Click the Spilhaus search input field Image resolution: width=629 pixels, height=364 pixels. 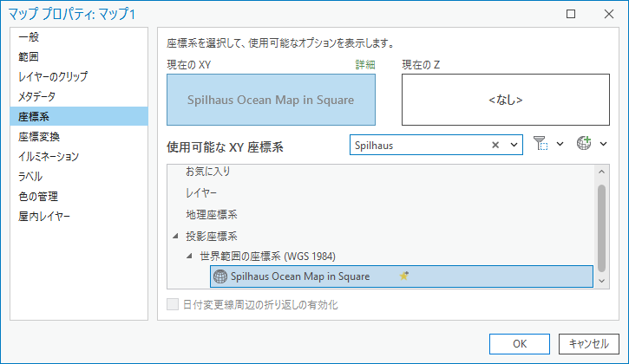[419, 145]
